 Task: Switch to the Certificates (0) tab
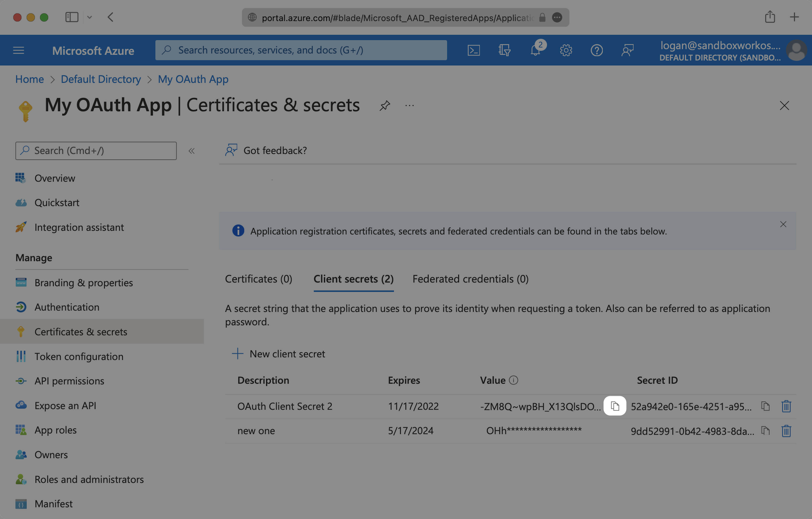tap(258, 279)
